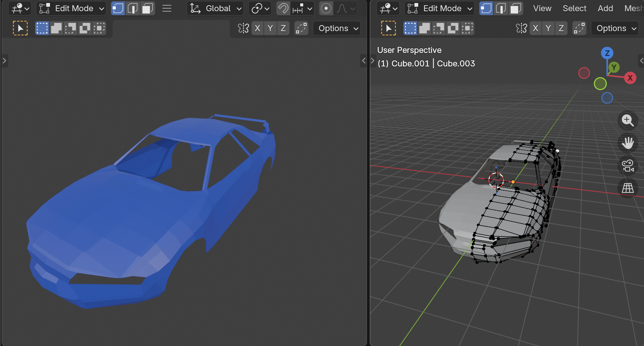Expand the right viewport's sidebar arrow
This screenshot has height=346, width=644.
[641, 60]
